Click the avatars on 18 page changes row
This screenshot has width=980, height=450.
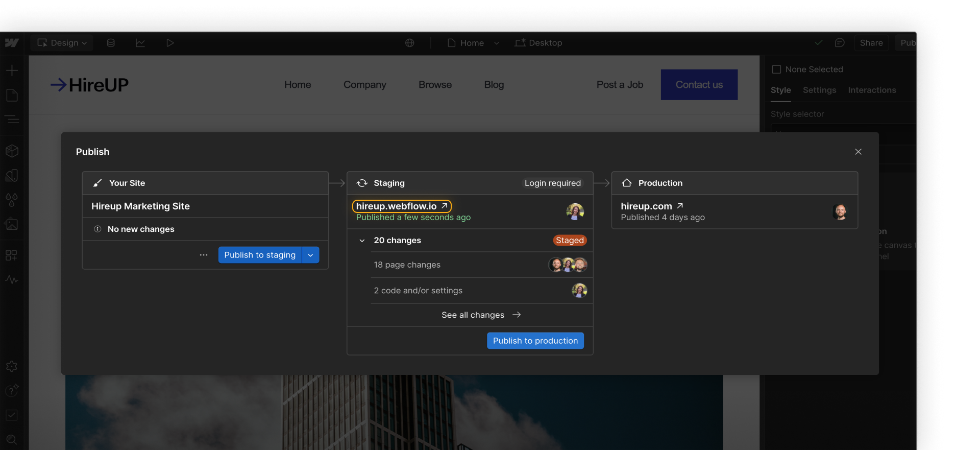tap(568, 265)
